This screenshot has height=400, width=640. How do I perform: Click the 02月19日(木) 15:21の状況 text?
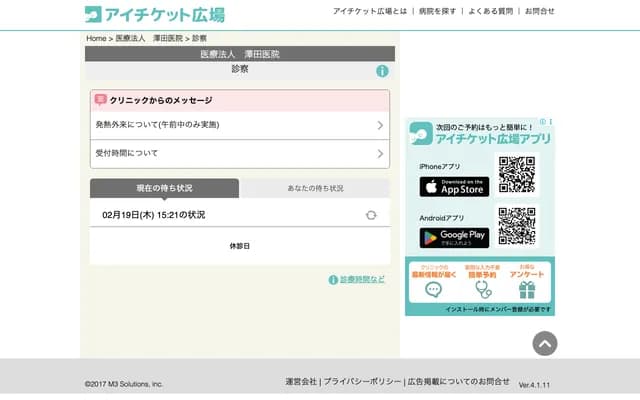point(153,215)
